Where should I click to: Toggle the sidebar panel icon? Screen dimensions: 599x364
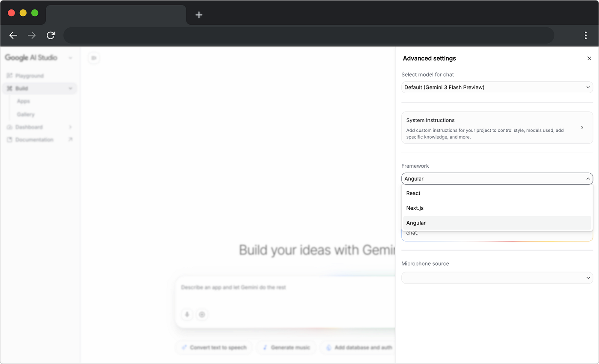pos(94,58)
